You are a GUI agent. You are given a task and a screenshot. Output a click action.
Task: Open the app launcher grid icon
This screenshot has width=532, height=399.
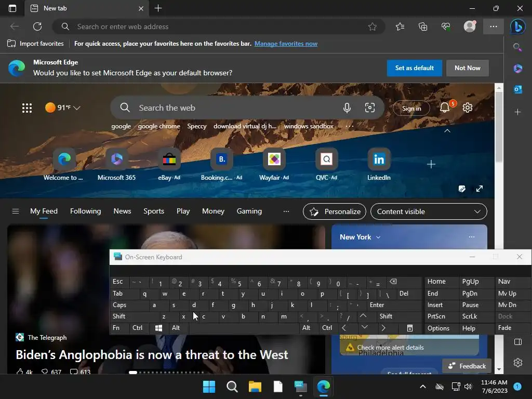click(x=27, y=108)
